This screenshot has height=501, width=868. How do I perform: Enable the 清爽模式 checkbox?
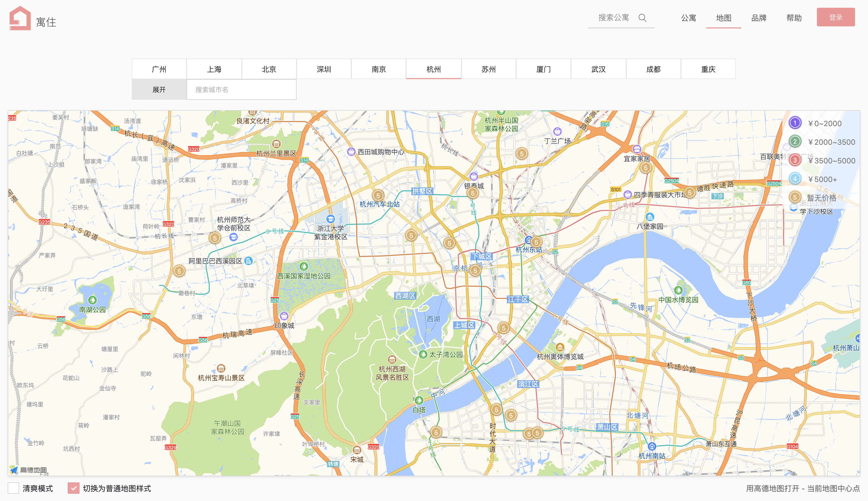point(13,488)
